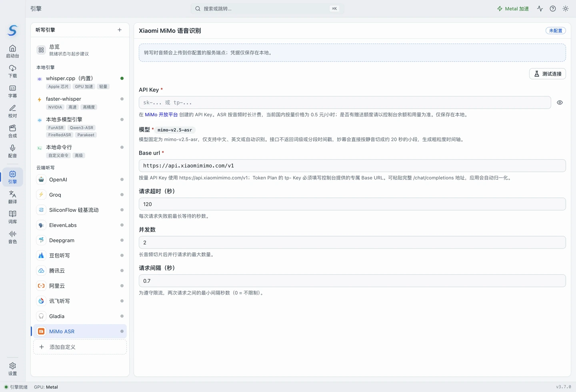Click the plus icon beside 听写引擎
The width and height of the screenshot is (576, 392).
click(x=120, y=30)
